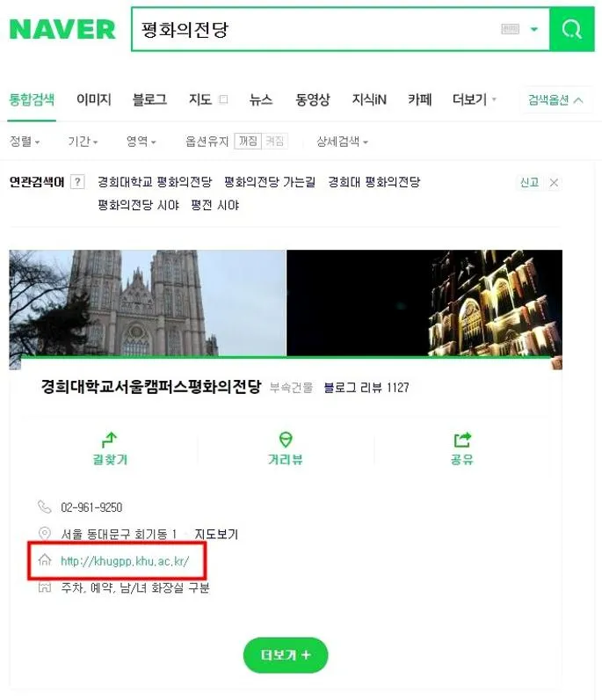
Task: Click related search 경희대학교 평화의전당
Action: [x=155, y=182]
